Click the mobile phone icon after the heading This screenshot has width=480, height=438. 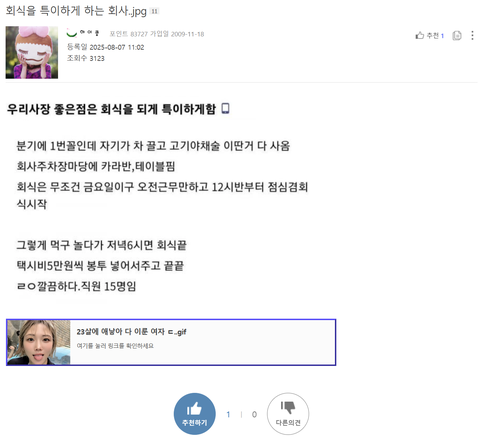(226, 108)
